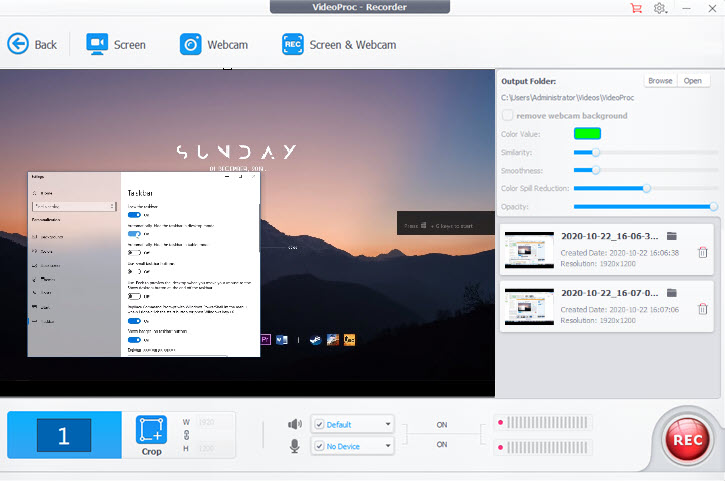Viewport: 725px width, 481px height.
Task: Delete recording 2020-10-22_16-07-0 with trash icon
Action: pyautogui.click(x=702, y=308)
